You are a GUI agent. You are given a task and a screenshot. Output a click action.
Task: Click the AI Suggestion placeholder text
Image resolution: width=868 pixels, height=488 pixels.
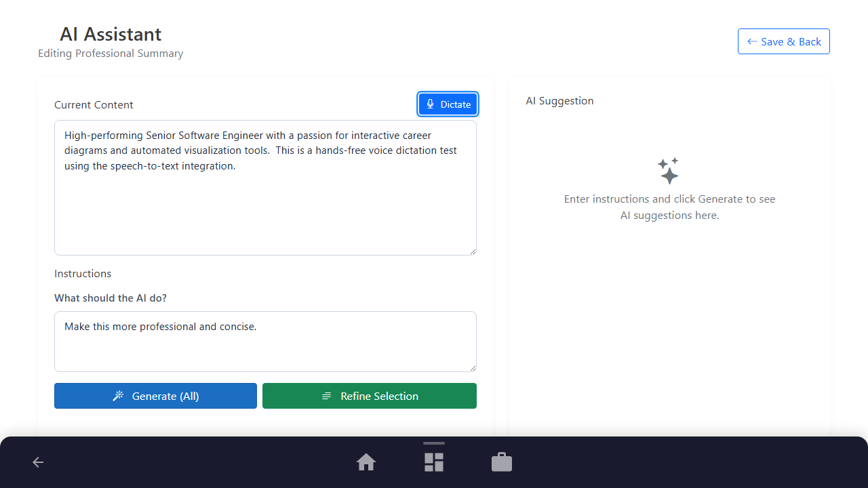click(x=669, y=207)
